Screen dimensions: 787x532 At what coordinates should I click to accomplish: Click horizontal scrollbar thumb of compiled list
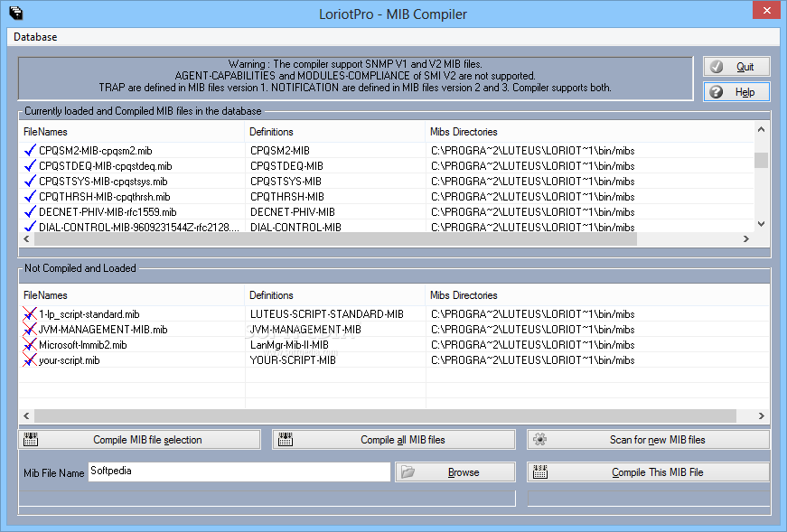(x=335, y=239)
